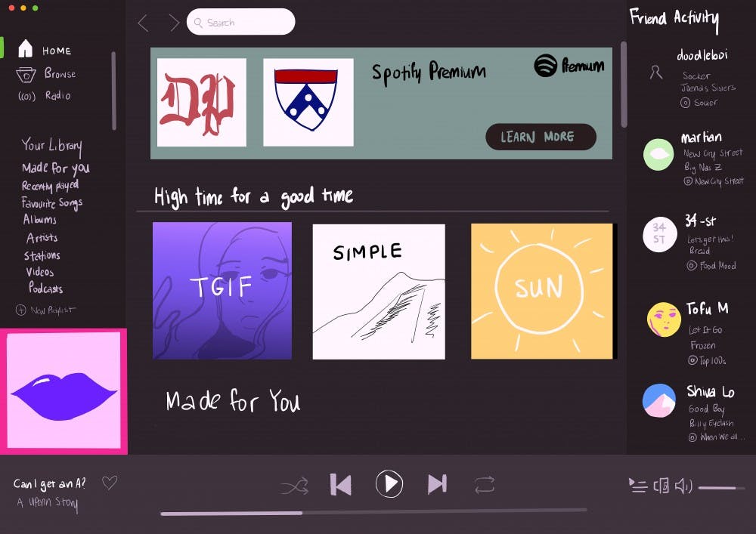Click the Home icon in the sidebar
Viewport: 756px width, 534px height.
26,49
